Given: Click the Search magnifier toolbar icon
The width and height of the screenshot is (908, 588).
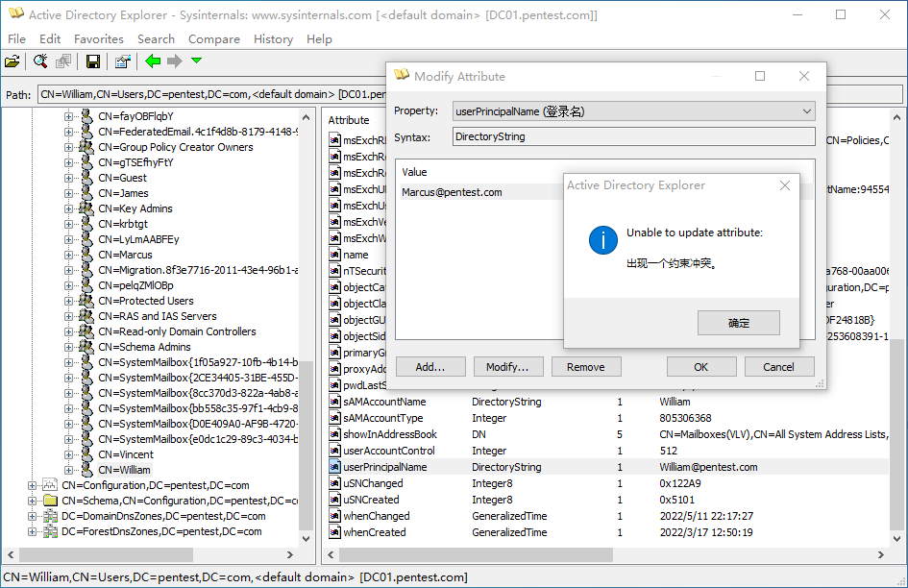Looking at the screenshot, I should pos(40,61).
